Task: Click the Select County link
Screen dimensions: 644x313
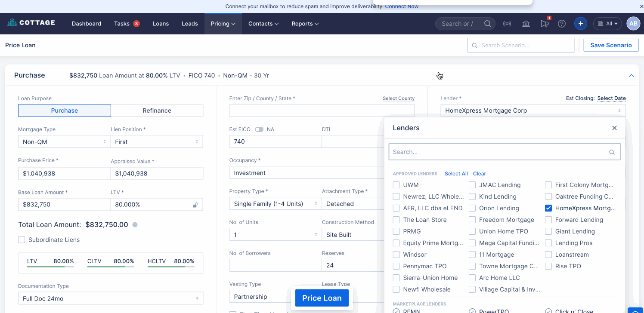Action: pyautogui.click(x=399, y=98)
